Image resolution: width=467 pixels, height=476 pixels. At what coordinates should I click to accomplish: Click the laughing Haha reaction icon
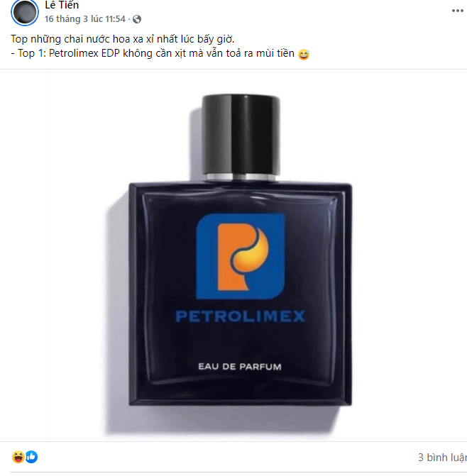click(x=18, y=457)
